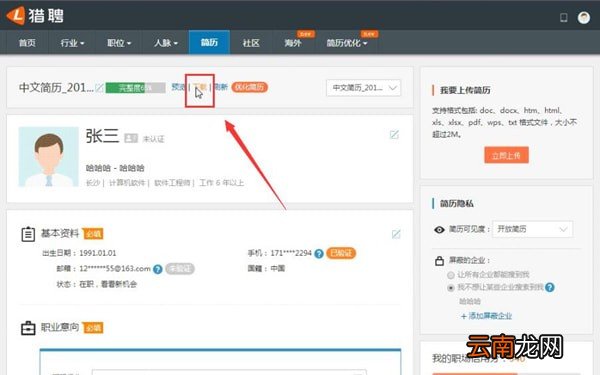Viewport: 600px width, 375px height.
Task: Edit the resume name 中文简历_201
Action: 99,88
